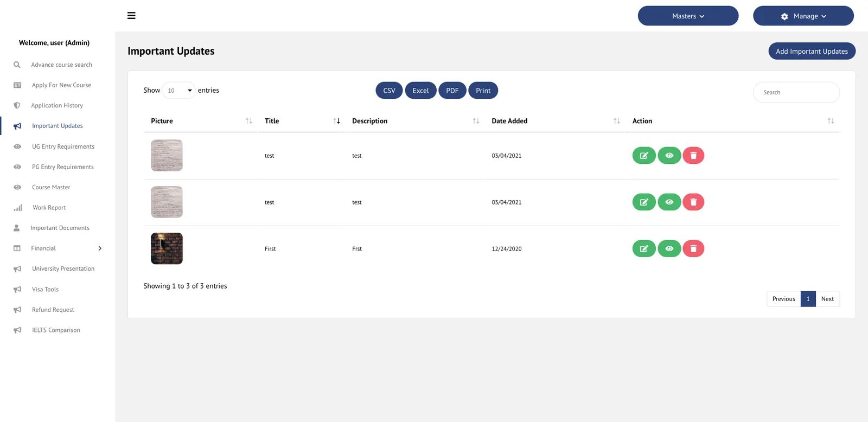This screenshot has width=868, height=422.
Task: Go to Next page in pagination
Action: [x=827, y=299]
